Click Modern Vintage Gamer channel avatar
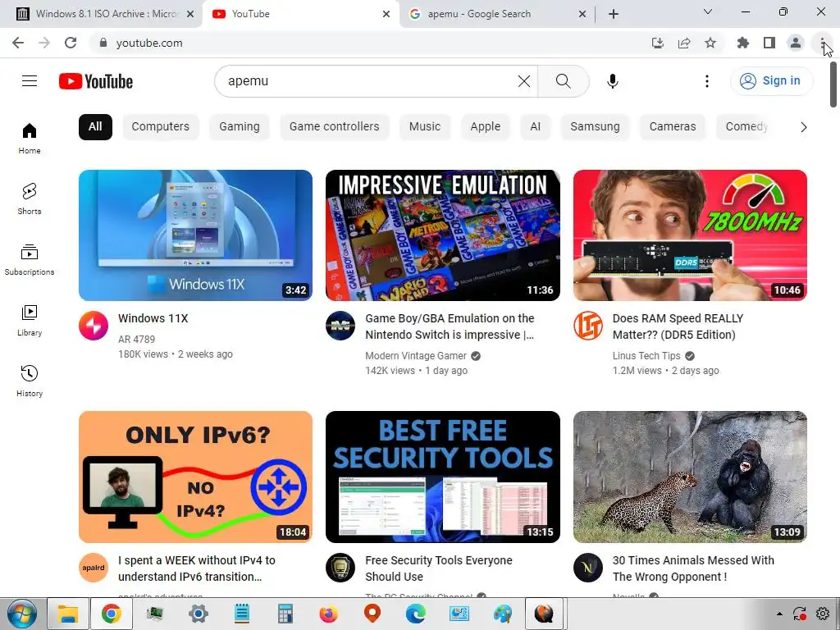 point(340,325)
